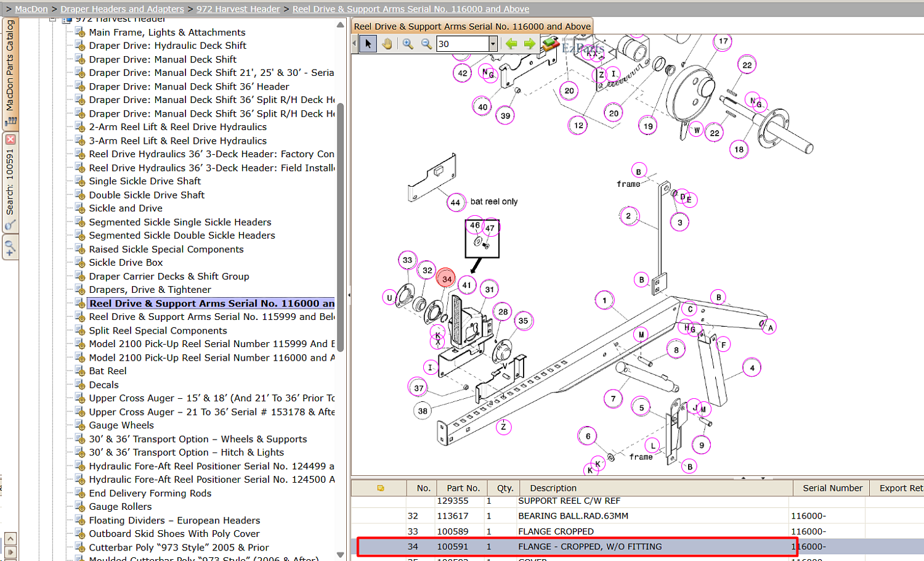924x561 pixels.
Task: Open Segmented Sickle Single Sickle Headers
Action: [180, 222]
